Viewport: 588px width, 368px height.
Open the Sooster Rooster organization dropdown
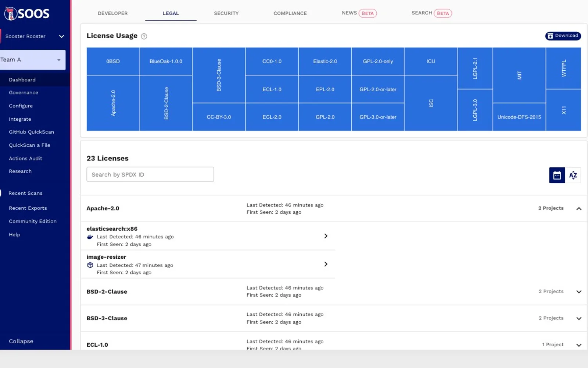click(x=35, y=36)
